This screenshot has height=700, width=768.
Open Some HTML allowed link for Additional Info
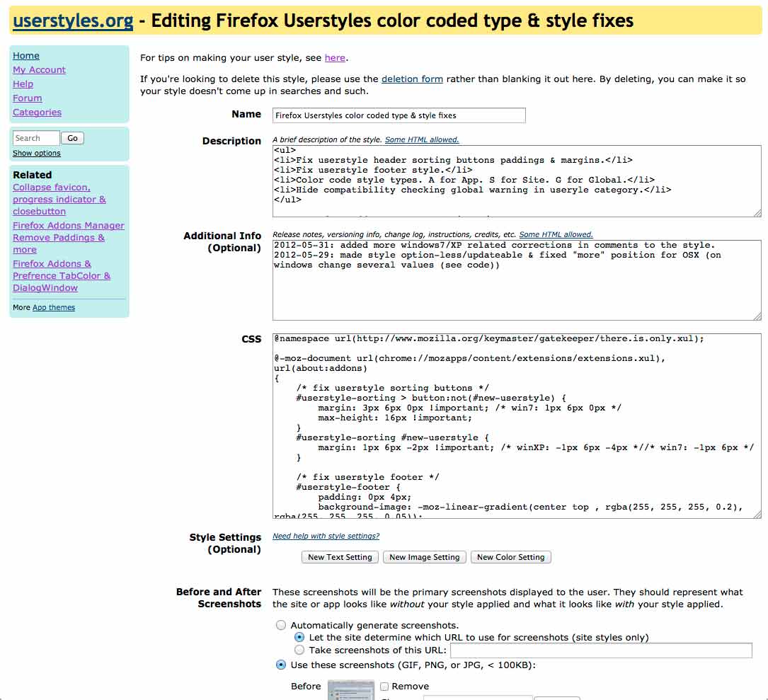(556, 235)
